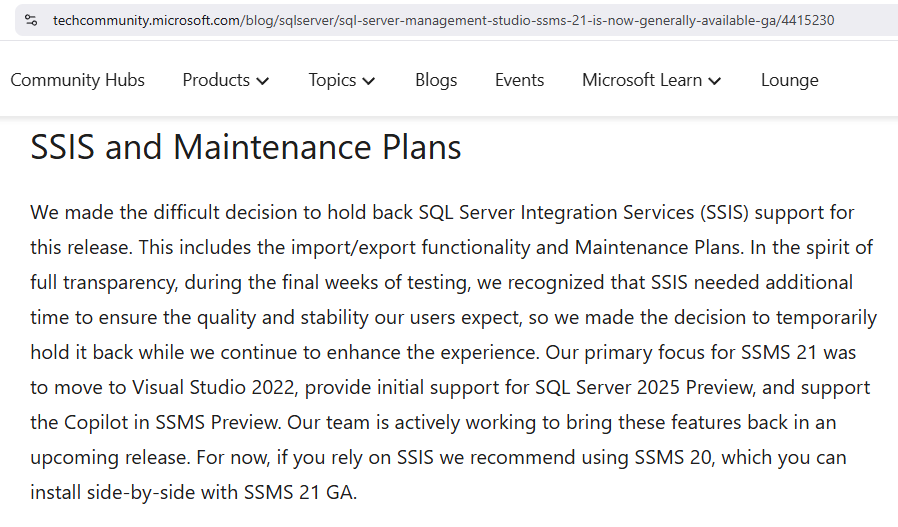Go to the Blogs link

[436, 80]
